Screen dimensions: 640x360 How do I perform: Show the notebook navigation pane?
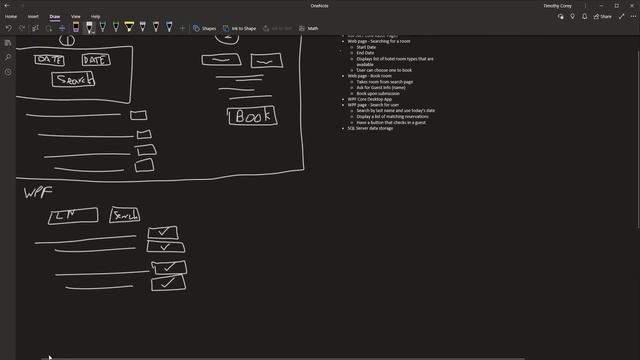pyautogui.click(x=8, y=43)
